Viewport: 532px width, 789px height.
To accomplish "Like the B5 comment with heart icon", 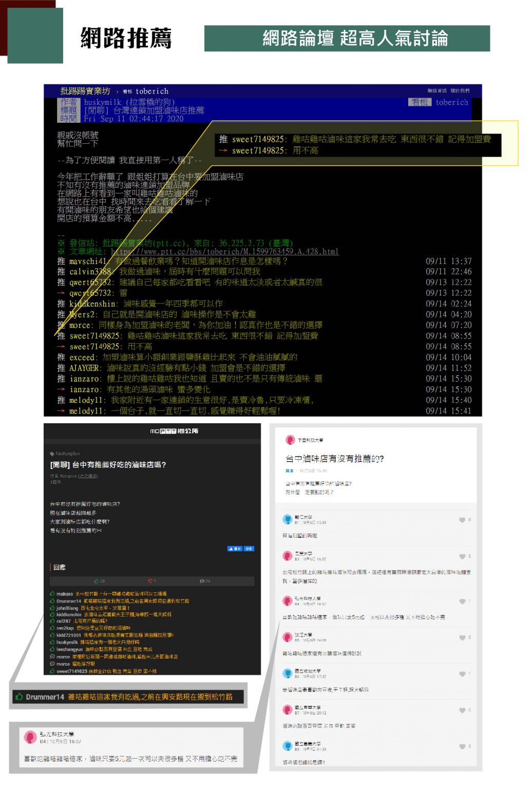I will (462, 637).
